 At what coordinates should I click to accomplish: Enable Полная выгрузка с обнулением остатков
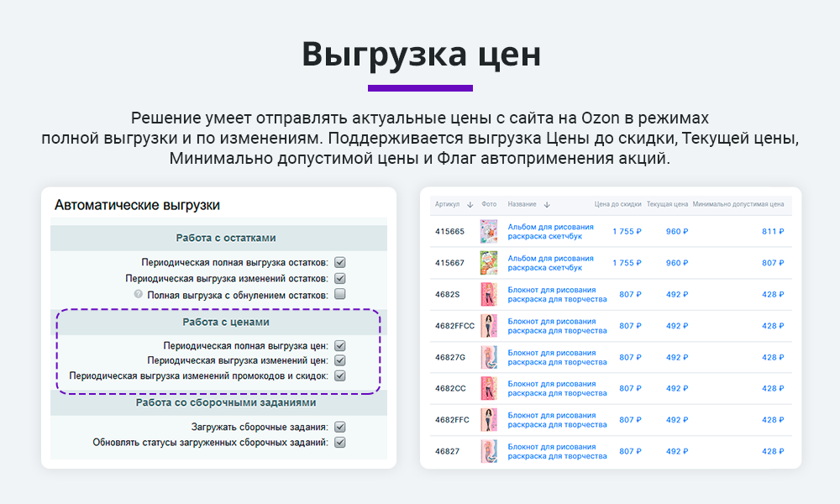point(340,295)
